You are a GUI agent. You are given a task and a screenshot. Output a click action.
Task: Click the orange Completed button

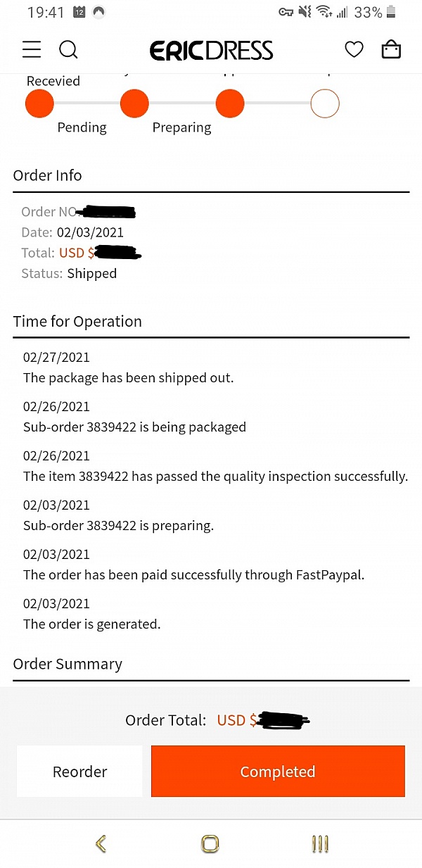click(278, 772)
